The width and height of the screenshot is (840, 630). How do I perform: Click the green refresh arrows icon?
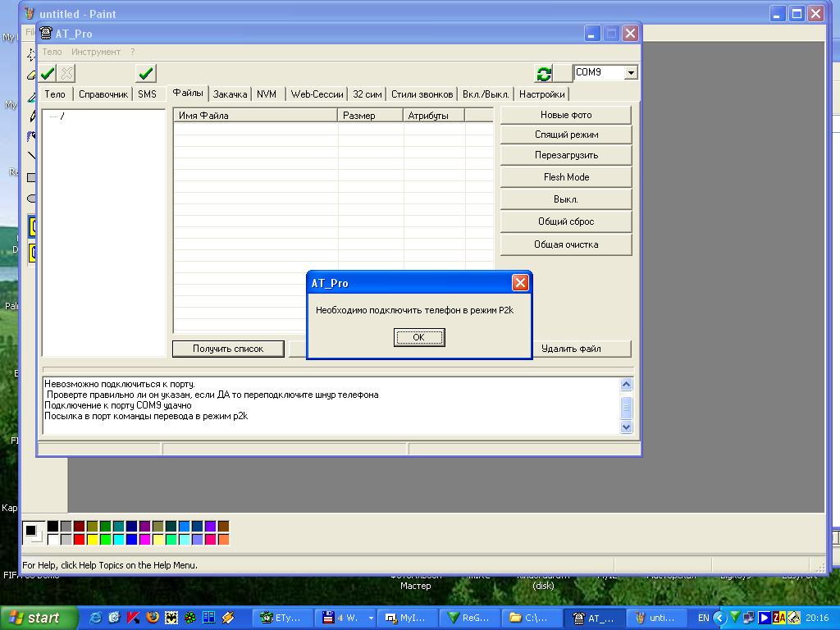[544, 73]
